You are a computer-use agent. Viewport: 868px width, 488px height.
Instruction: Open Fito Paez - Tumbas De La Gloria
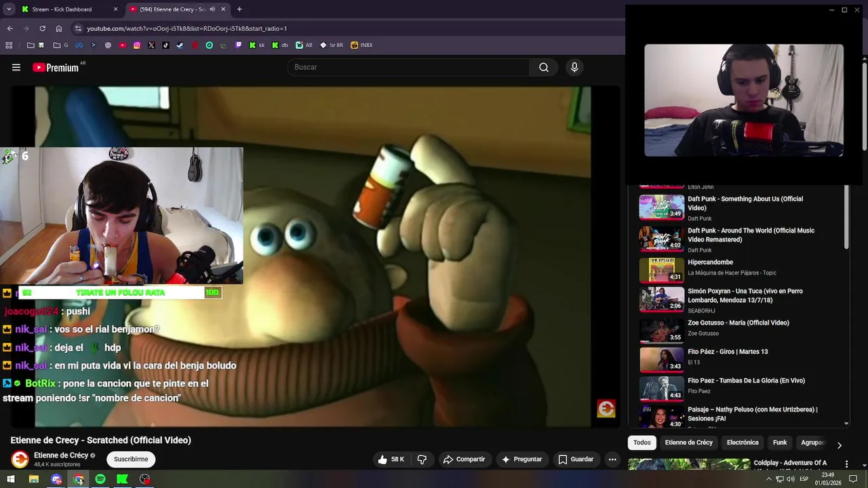tap(746, 381)
